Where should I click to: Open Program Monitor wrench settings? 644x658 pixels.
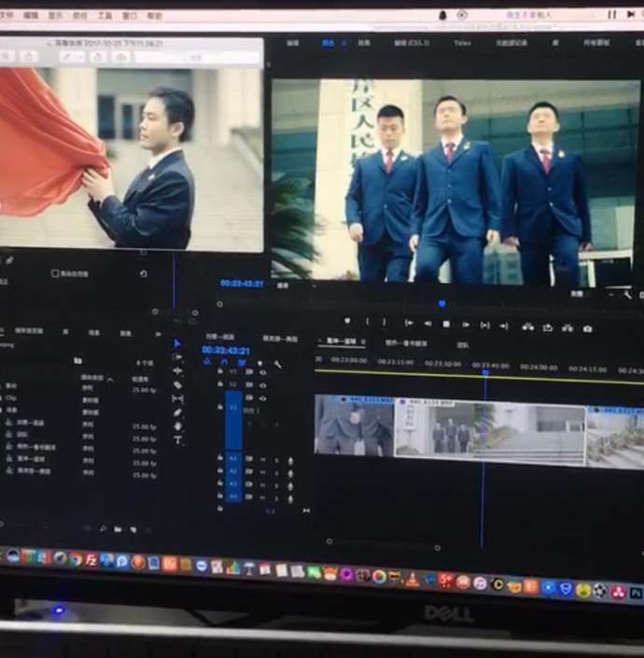point(627,296)
